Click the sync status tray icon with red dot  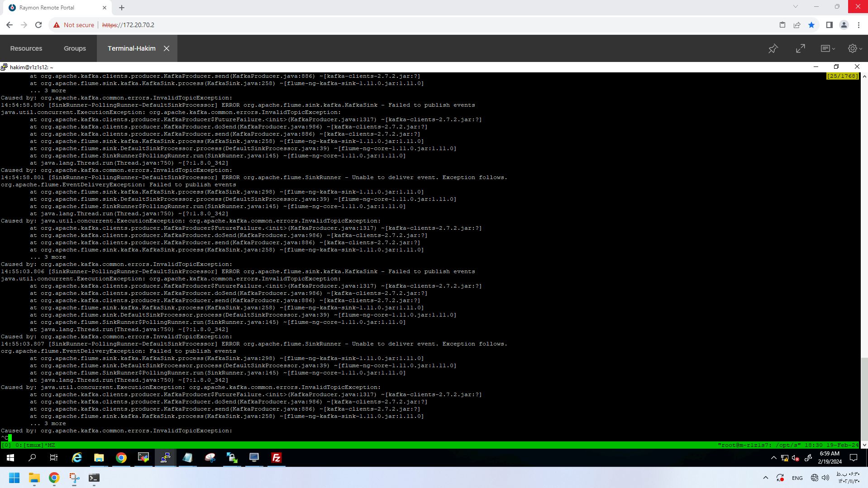780,478
